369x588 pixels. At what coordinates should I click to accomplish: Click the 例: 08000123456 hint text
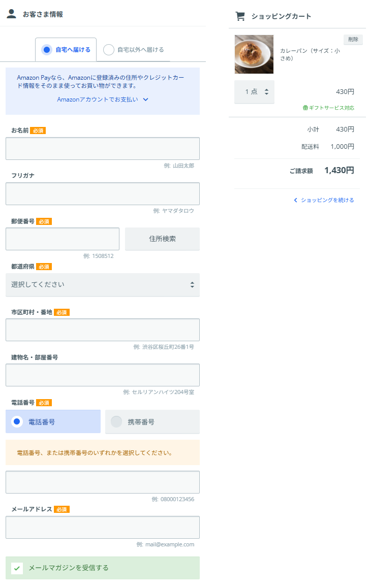tap(173, 500)
